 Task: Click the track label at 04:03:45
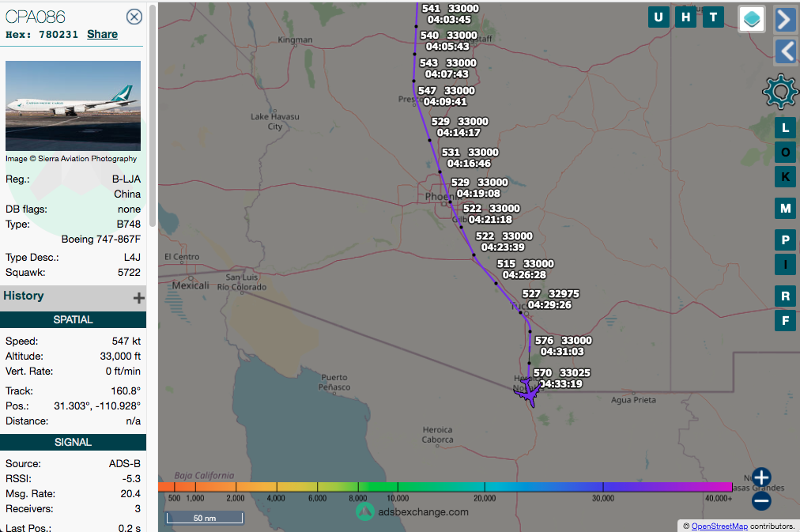click(x=450, y=14)
